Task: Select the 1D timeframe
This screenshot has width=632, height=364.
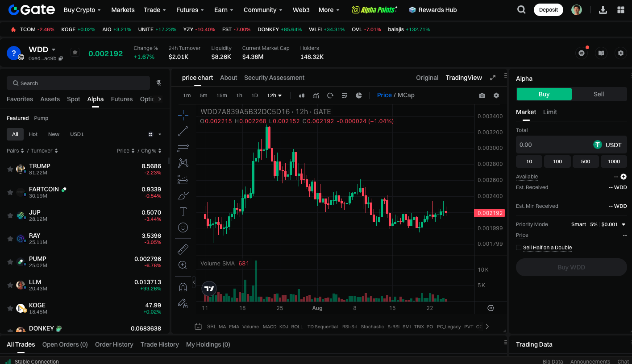Action: coord(254,95)
